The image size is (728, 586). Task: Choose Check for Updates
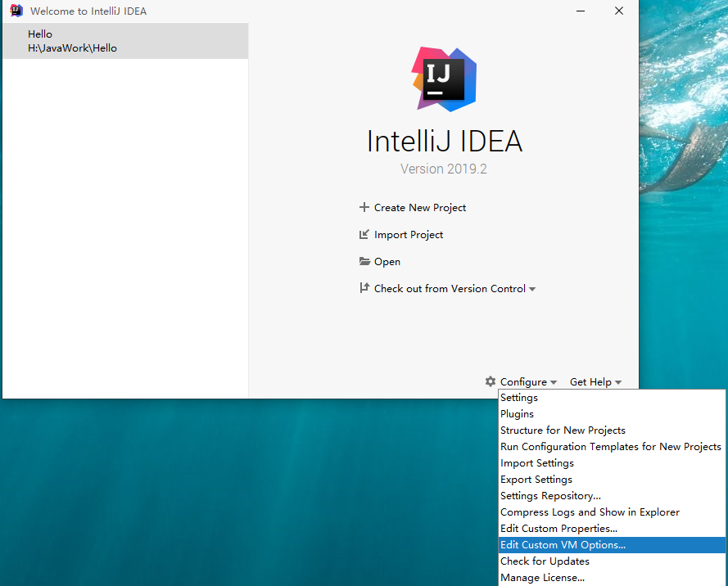coord(612,561)
